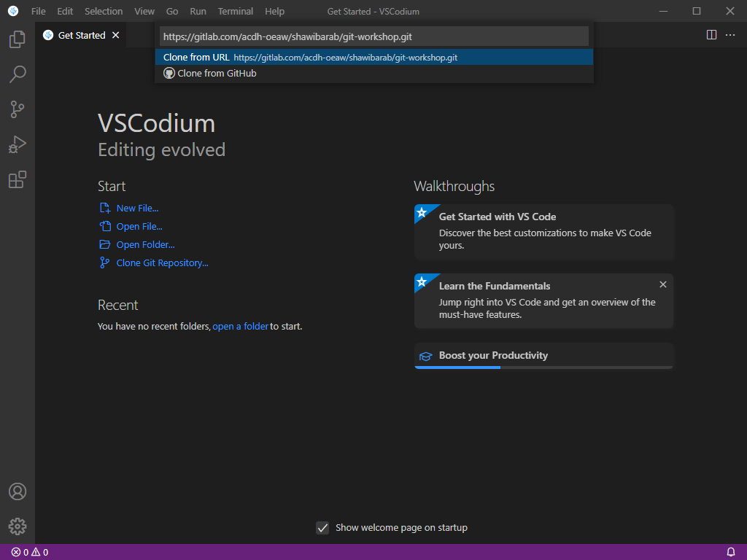
Task: Click the errors and warnings status indicator
Action: coord(30,552)
